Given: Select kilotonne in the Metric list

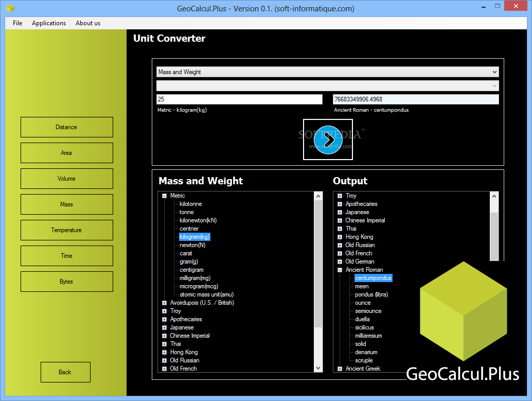Looking at the screenshot, I should pos(191,204).
